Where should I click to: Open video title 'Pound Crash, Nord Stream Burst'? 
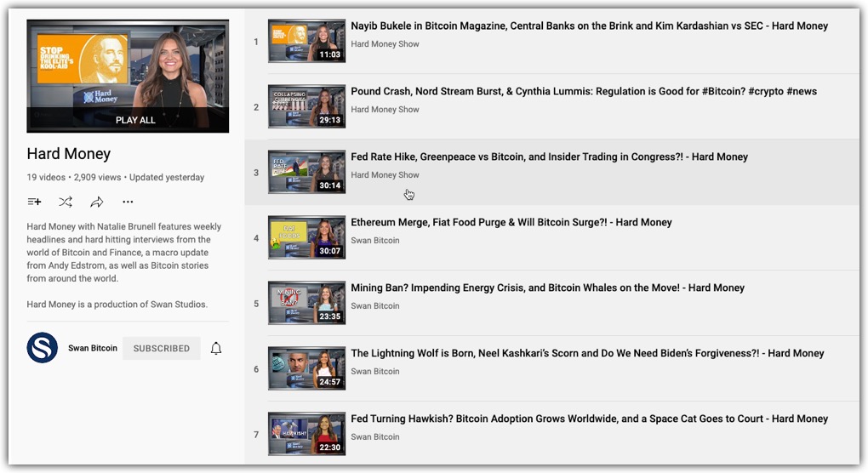584,91
